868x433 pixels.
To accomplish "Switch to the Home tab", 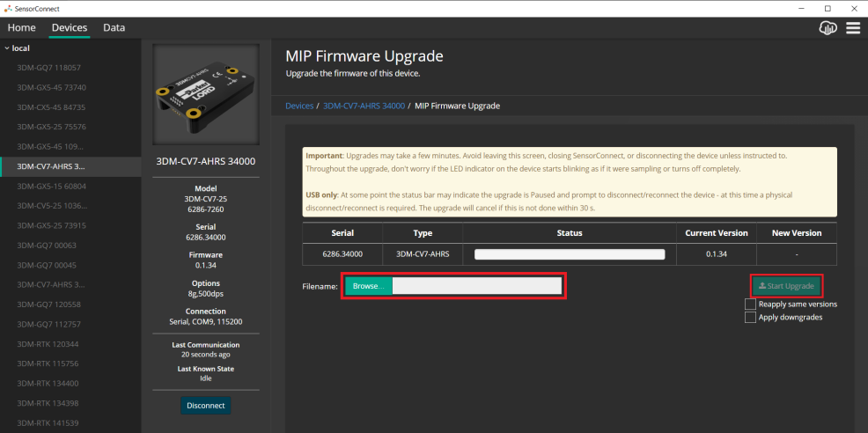I will [x=22, y=27].
